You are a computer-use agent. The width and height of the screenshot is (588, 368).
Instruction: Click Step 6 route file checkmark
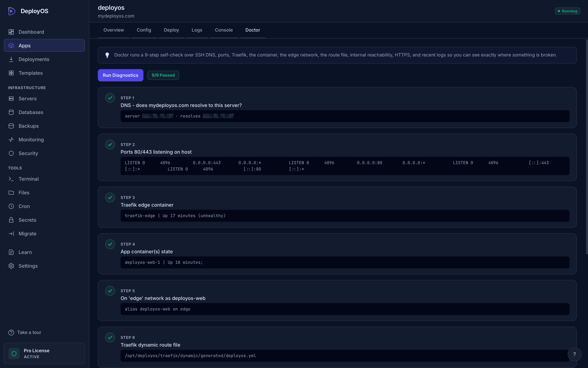coord(110,338)
